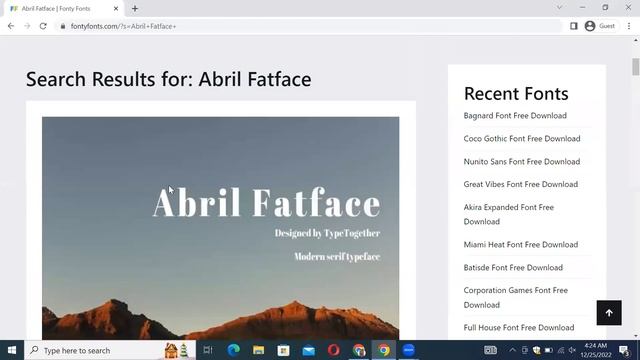Screen dimensions: 640x360
Task: Open the Chrome three-dot menu
Action: tap(629, 26)
